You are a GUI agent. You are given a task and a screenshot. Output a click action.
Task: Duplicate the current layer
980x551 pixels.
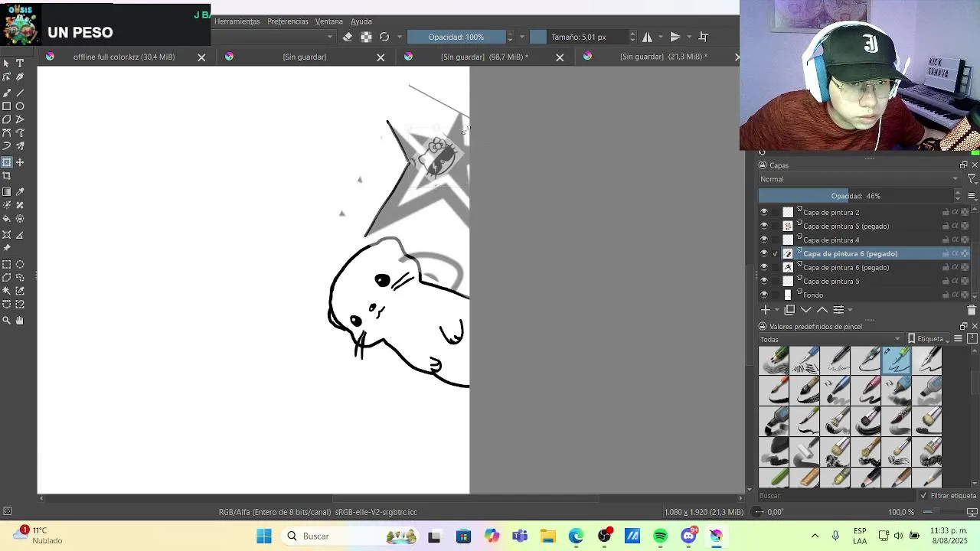click(789, 310)
